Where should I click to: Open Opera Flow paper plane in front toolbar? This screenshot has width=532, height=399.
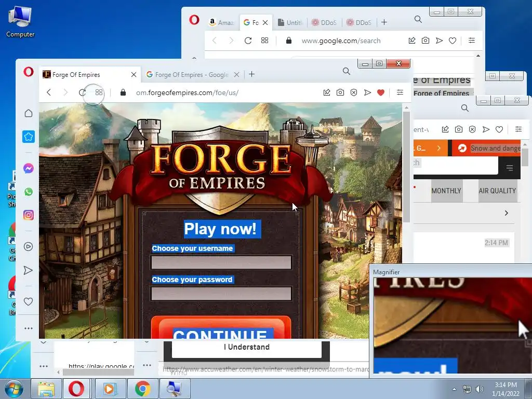[367, 92]
